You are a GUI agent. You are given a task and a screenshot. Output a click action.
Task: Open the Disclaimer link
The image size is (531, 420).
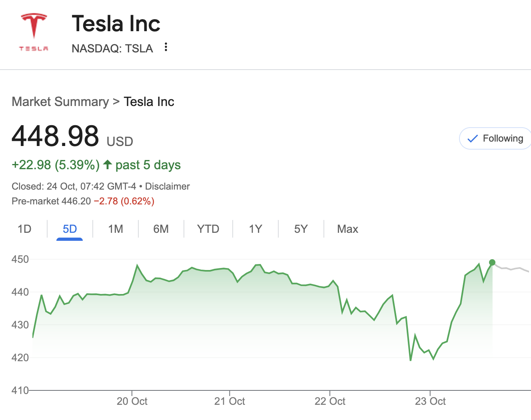click(x=167, y=186)
